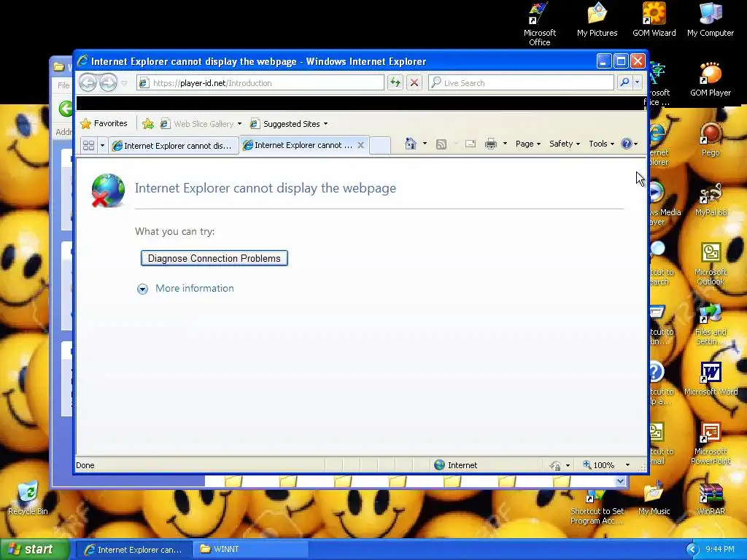Open the zoom level dropdown arrow

pos(627,465)
